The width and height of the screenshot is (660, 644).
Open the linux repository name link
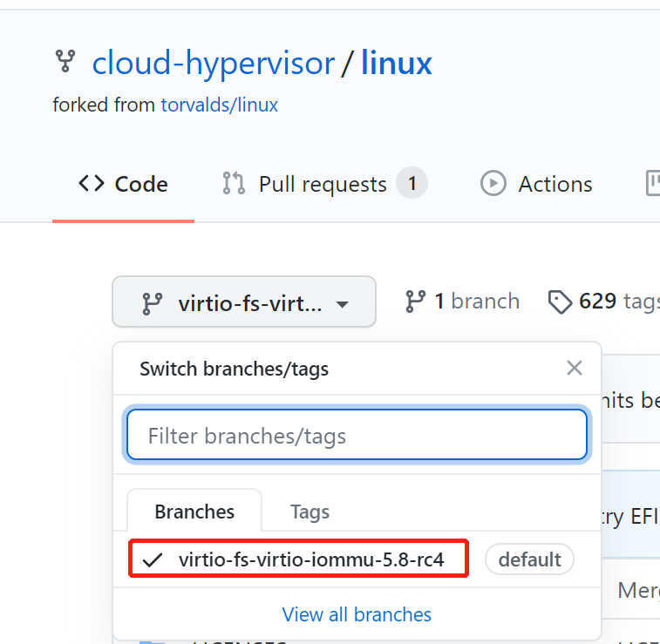click(x=397, y=63)
